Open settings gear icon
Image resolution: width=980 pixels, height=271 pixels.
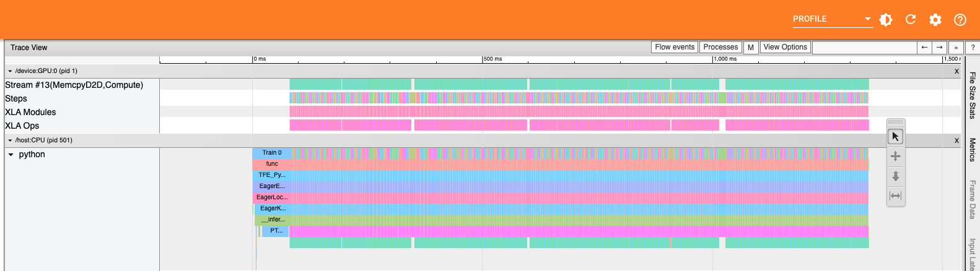pos(935,20)
